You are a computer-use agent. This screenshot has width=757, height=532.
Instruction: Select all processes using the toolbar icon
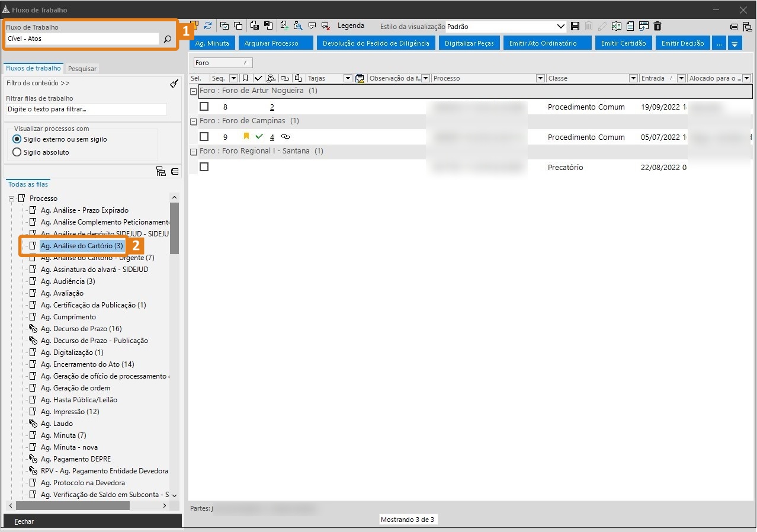224,26
